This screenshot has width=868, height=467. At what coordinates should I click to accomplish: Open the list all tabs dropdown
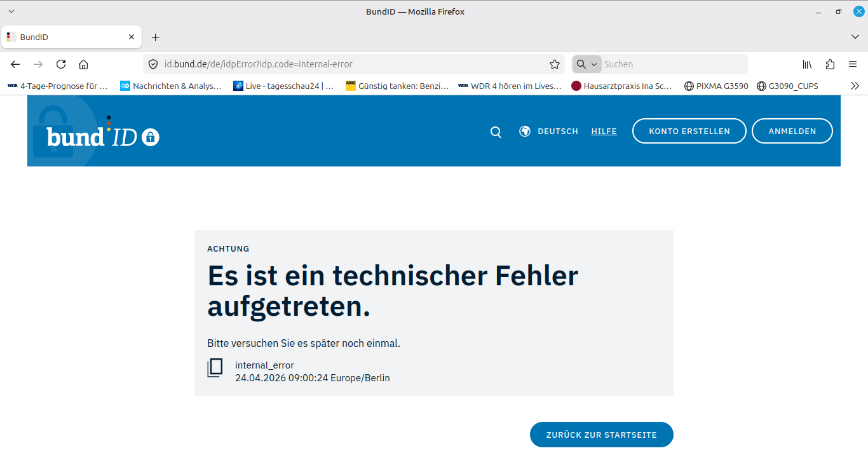pyautogui.click(x=855, y=37)
